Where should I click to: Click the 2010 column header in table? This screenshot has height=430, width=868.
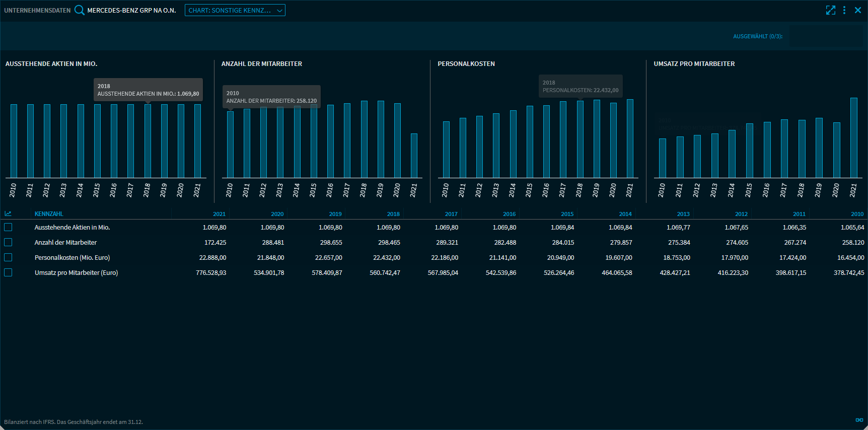coord(857,214)
